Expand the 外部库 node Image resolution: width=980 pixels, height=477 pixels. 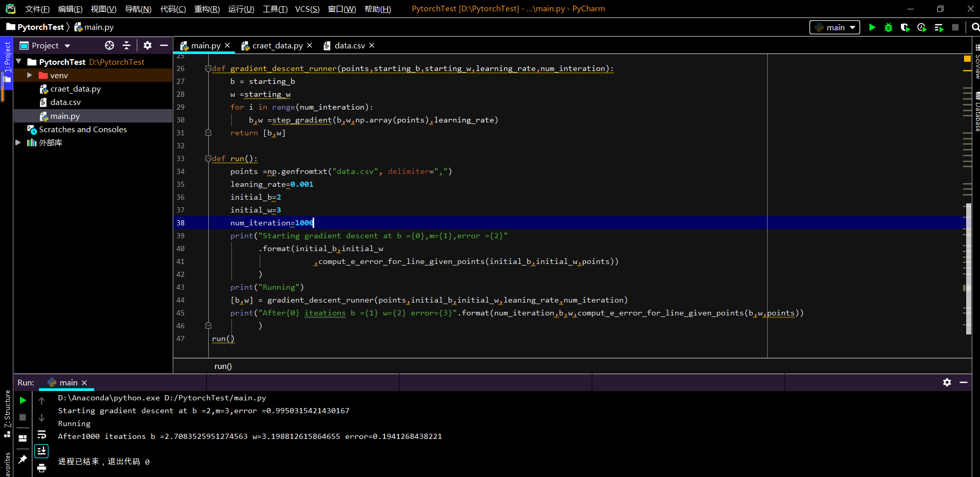(x=19, y=143)
